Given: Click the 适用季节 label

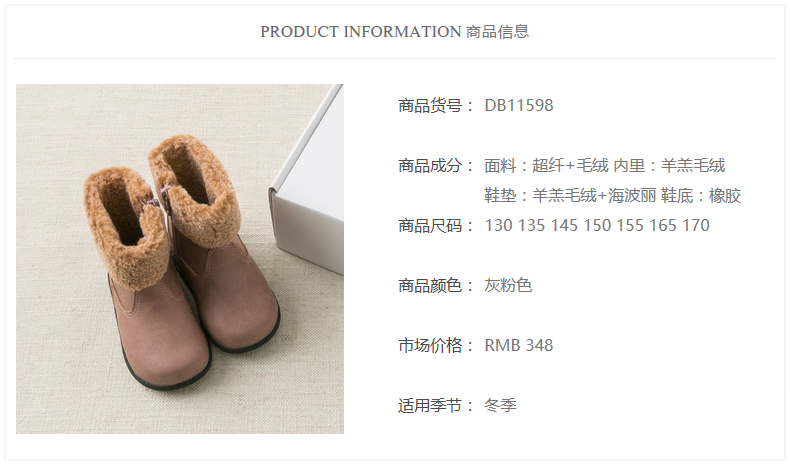Looking at the screenshot, I should [x=430, y=405].
